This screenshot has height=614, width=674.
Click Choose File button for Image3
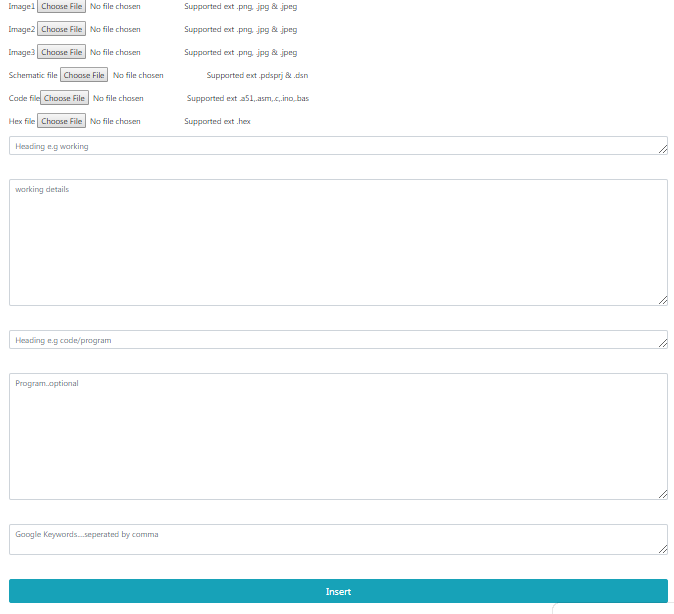pos(61,52)
